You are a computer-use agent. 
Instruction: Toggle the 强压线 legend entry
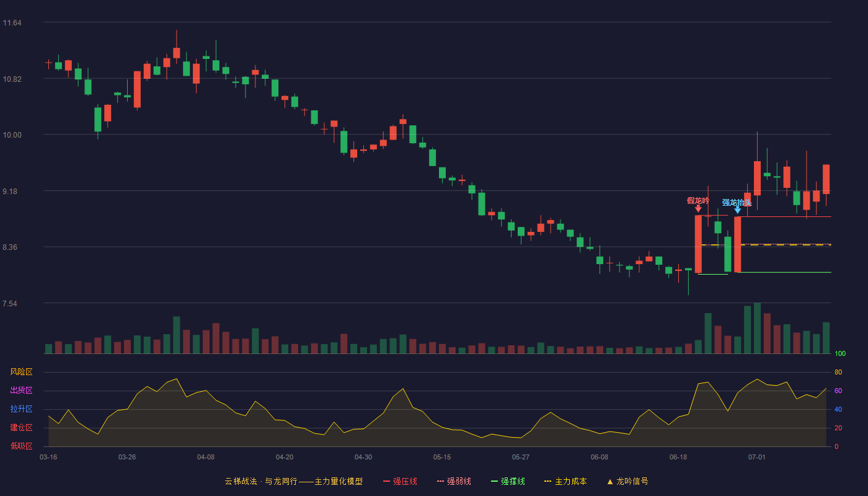click(x=400, y=481)
